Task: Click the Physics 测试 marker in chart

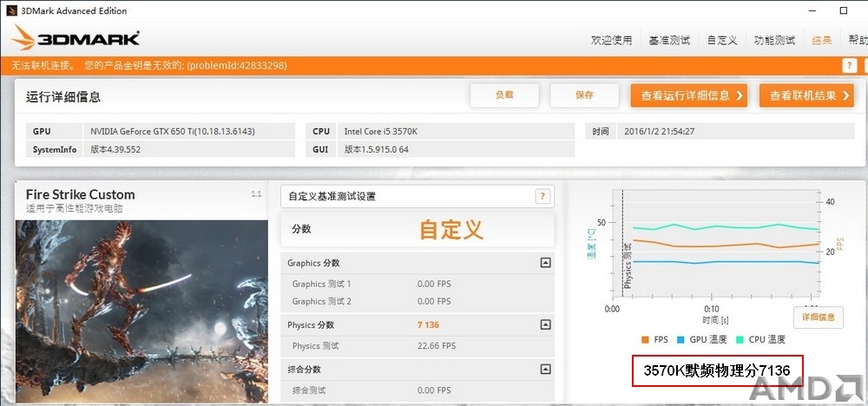Action: [628, 265]
